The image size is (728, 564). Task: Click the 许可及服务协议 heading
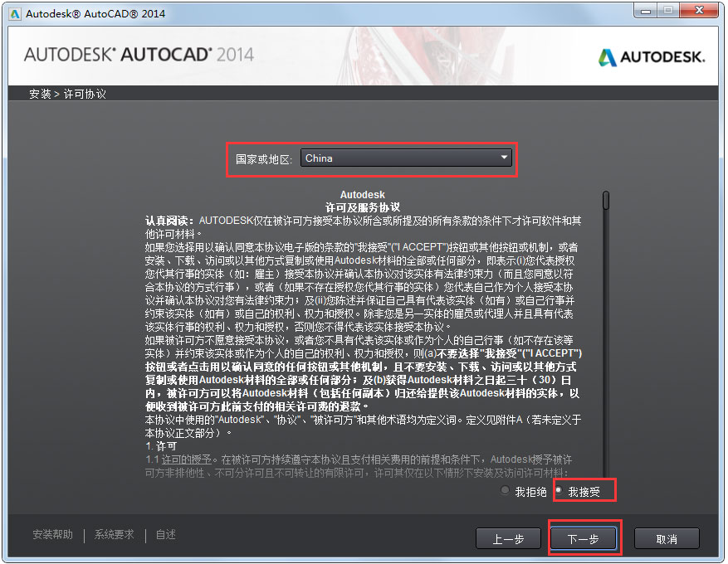363,207
